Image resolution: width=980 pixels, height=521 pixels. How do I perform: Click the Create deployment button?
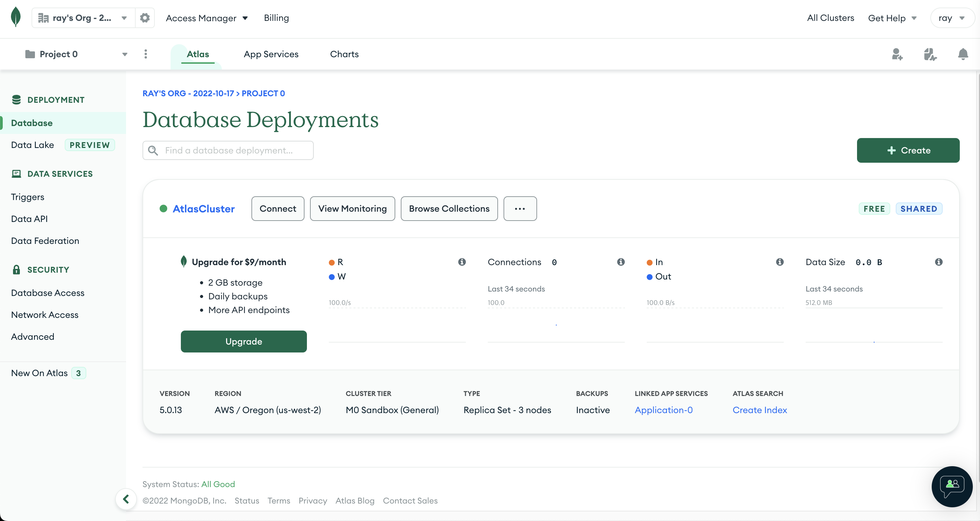[x=908, y=150]
